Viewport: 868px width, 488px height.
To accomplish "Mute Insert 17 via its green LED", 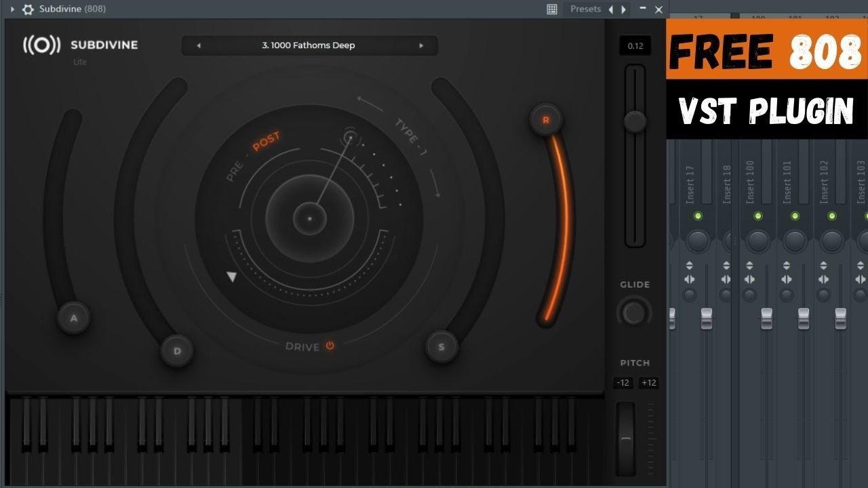I will point(698,216).
